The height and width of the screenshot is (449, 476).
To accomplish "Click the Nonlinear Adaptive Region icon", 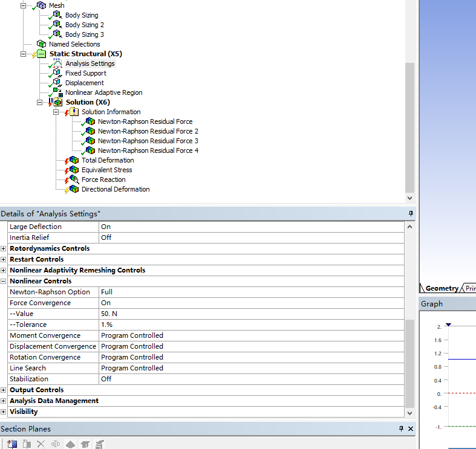I will (x=57, y=92).
